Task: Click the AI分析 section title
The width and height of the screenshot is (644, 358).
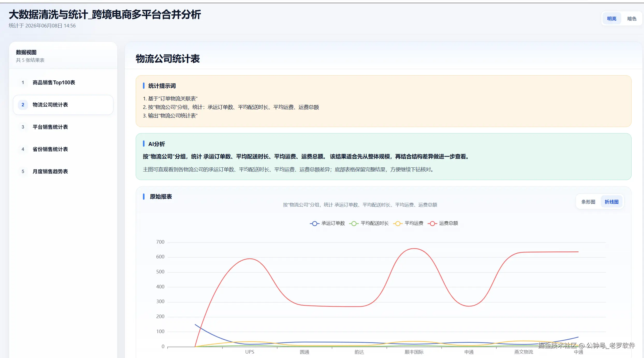Action: pos(157,144)
